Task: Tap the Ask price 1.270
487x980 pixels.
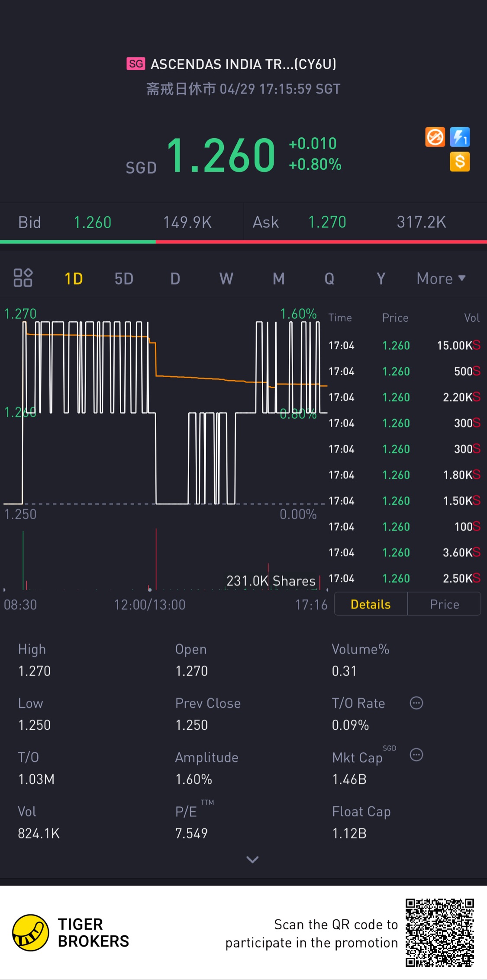Action: coord(327,222)
